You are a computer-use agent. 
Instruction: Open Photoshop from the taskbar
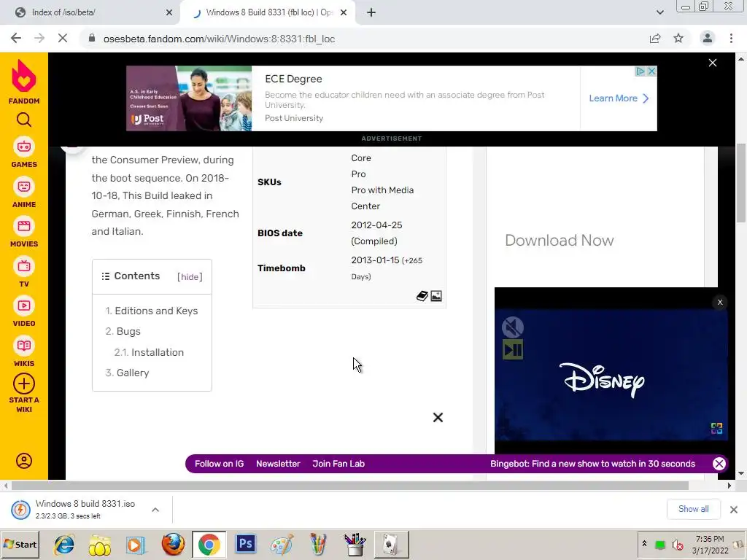(x=245, y=544)
